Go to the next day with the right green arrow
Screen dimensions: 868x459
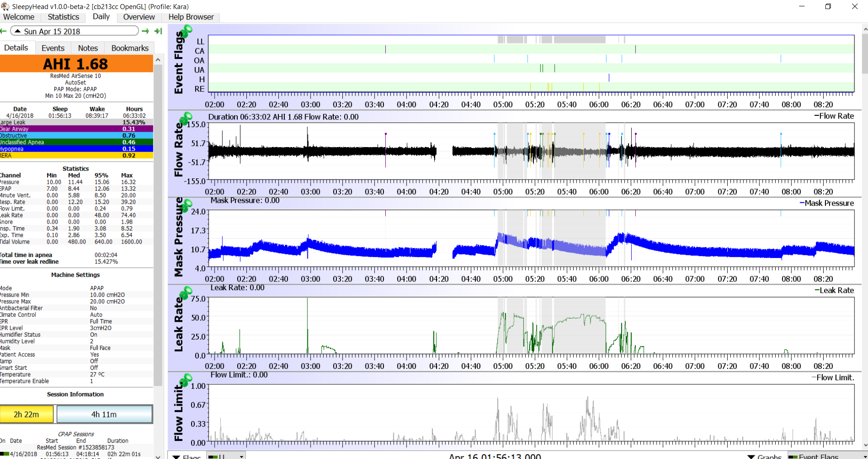pos(145,31)
